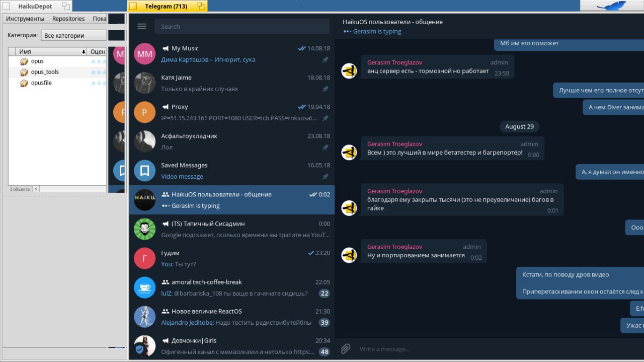Image resolution: width=644 pixels, height=362 pixels.
Task: Click the HaikuDepot horizontal list scrollbar
Action: (69, 189)
